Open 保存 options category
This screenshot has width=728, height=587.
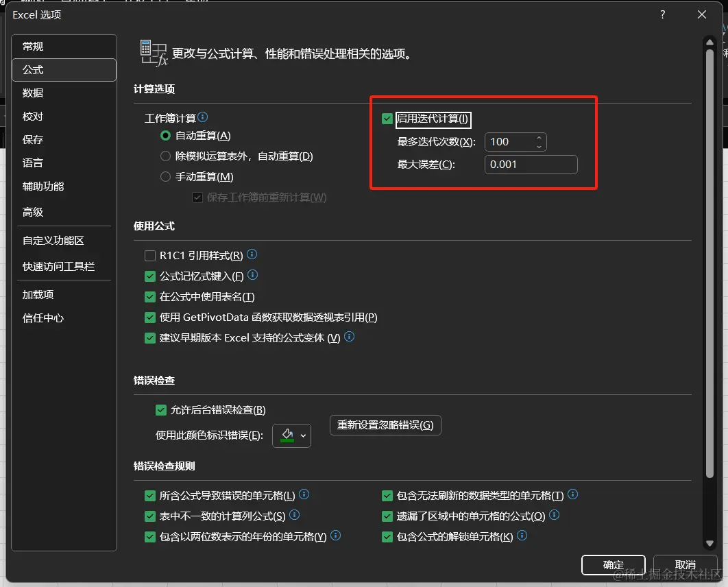(x=64, y=139)
